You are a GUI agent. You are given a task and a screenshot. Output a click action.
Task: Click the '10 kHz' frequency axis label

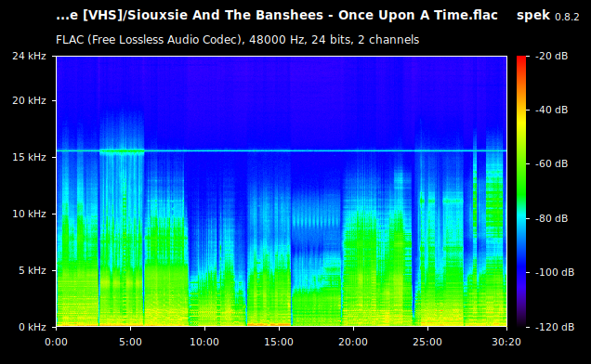click(29, 214)
